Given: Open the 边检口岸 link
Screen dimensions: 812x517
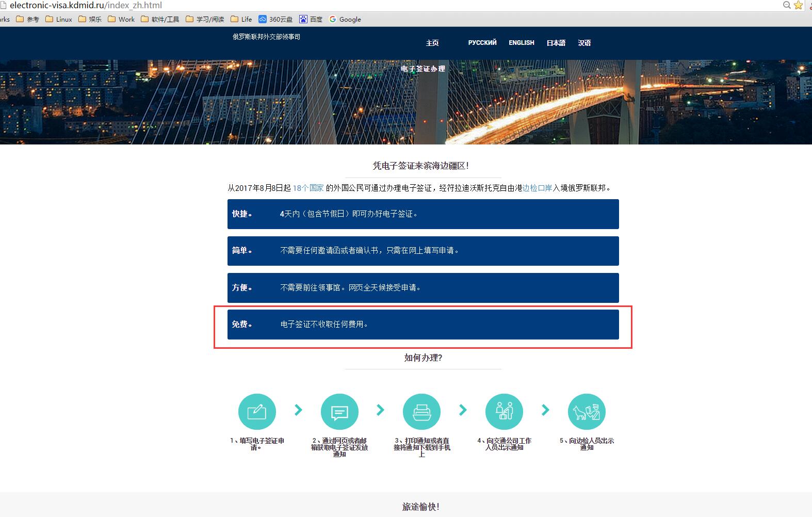Looking at the screenshot, I should point(538,188).
